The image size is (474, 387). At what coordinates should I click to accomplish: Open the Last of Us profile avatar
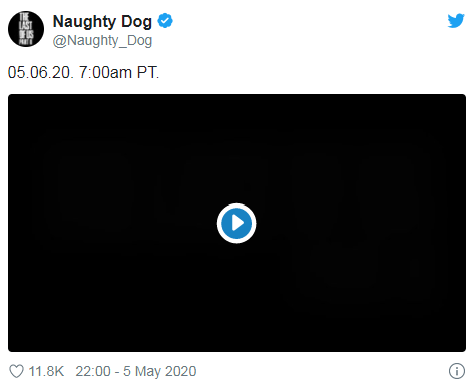(26, 29)
